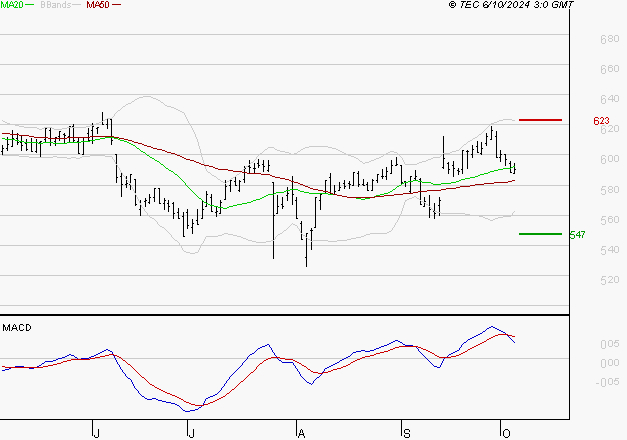Click the 640 price axis label
627x440 pixels.
[609, 99]
